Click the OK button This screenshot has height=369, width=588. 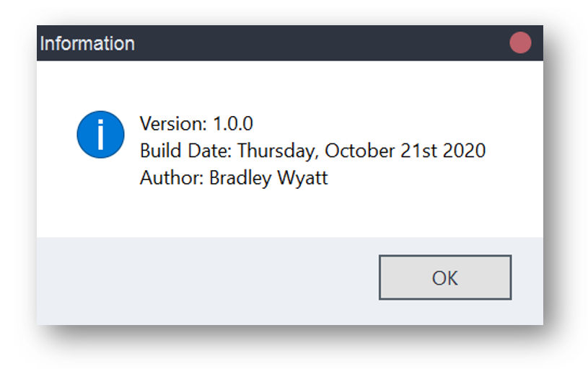(445, 277)
